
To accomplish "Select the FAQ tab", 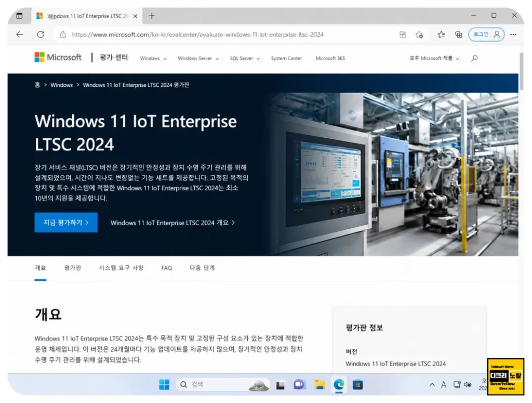I will (167, 268).
